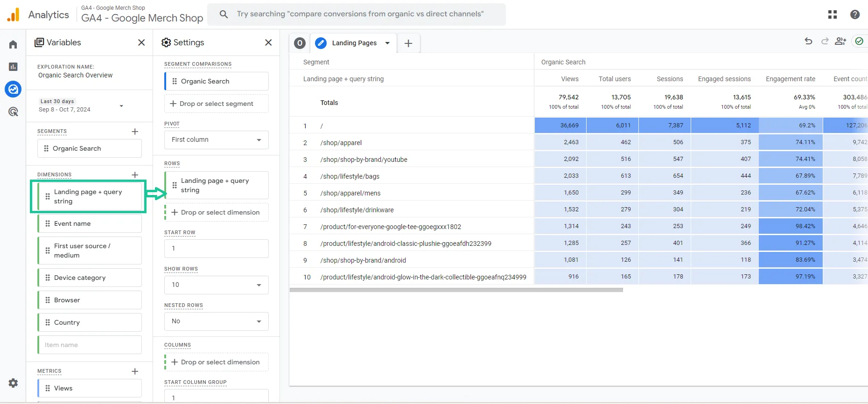
Task: Select the free form visualization tab numbered 0
Action: [300, 43]
